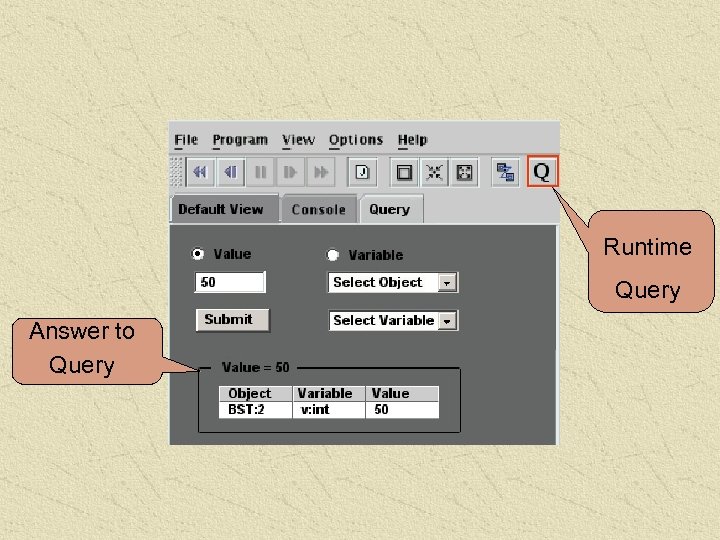Click the value input field containing 50

pos(230,282)
